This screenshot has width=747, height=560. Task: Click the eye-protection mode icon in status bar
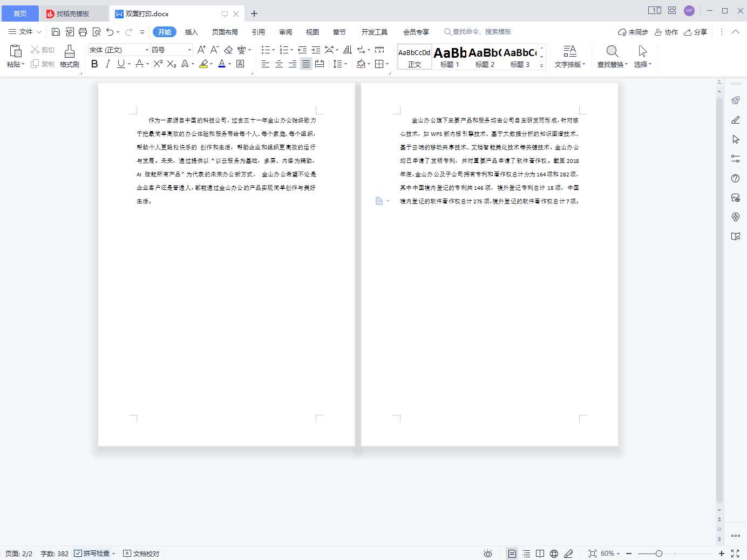click(488, 554)
